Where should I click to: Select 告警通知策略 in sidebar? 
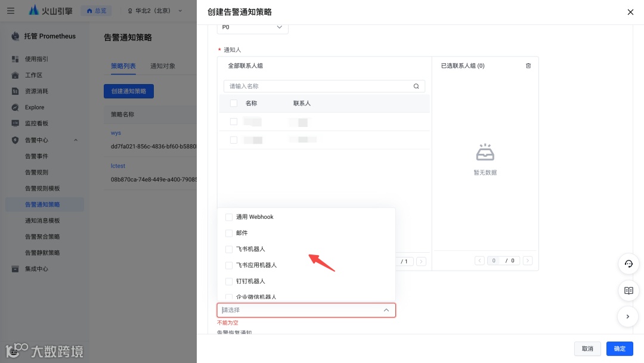pos(44,204)
